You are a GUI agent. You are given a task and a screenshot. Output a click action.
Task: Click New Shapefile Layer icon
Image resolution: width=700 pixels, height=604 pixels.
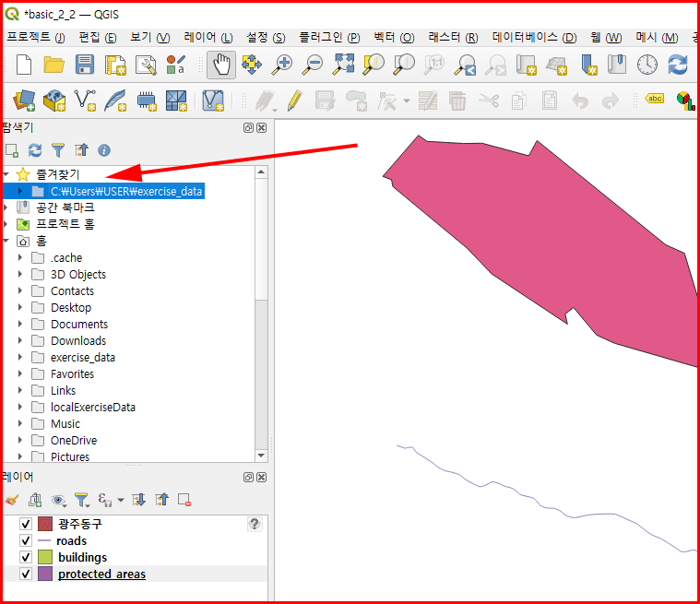(x=85, y=101)
